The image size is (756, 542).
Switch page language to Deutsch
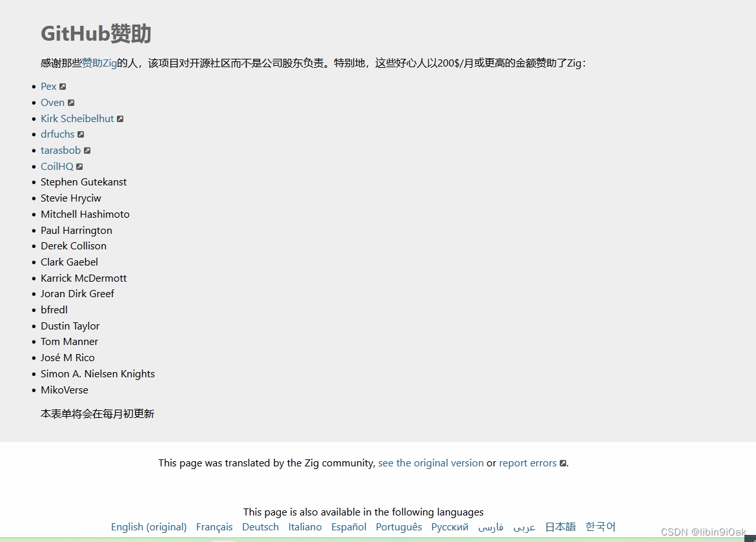pos(260,526)
